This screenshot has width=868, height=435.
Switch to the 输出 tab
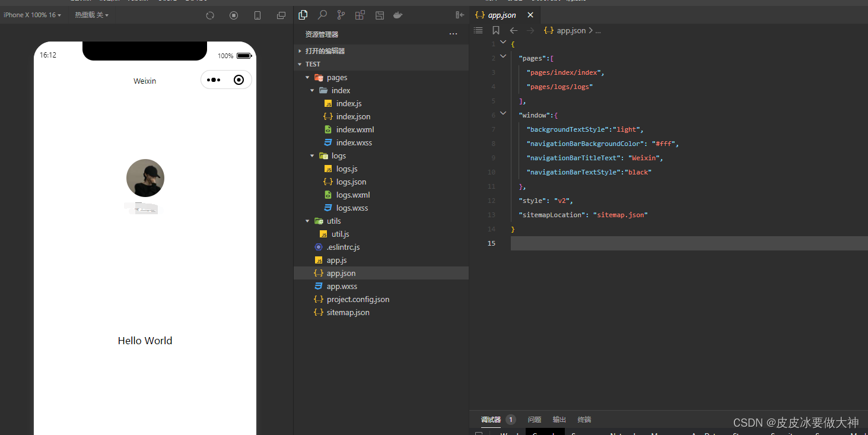click(x=559, y=420)
